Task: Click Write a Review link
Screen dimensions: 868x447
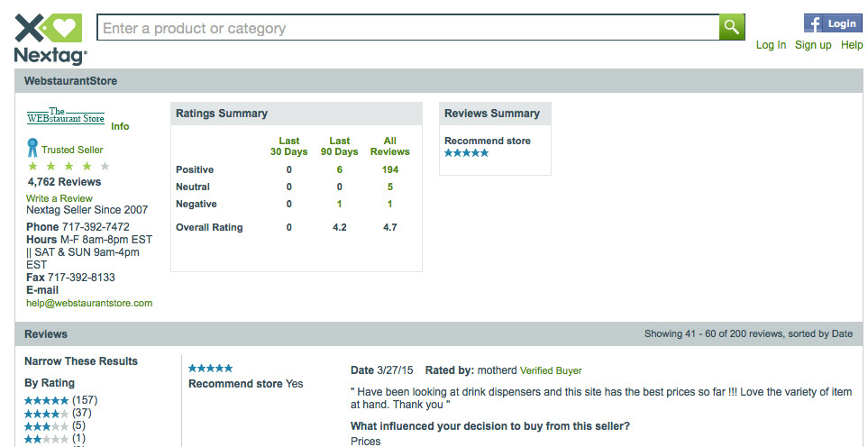Action: [59, 198]
